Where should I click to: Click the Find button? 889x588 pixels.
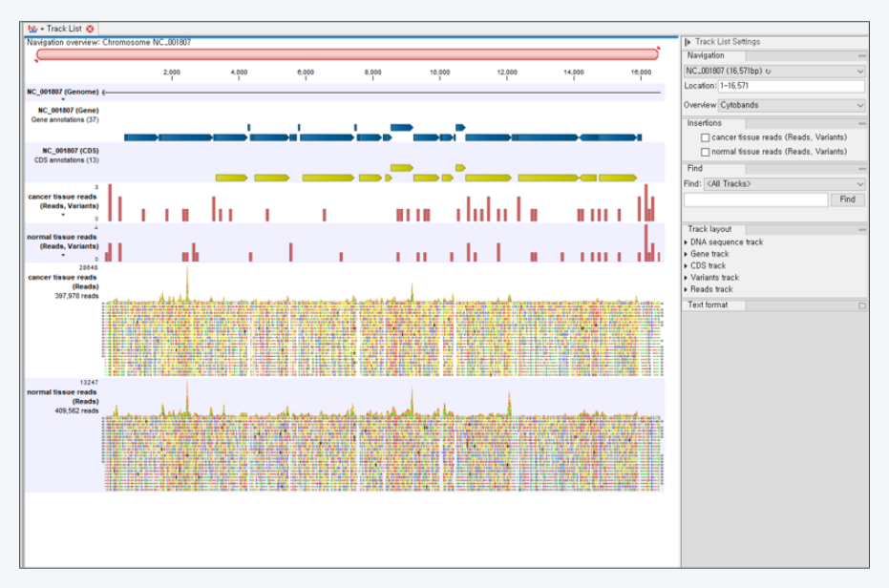click(847, 199)
